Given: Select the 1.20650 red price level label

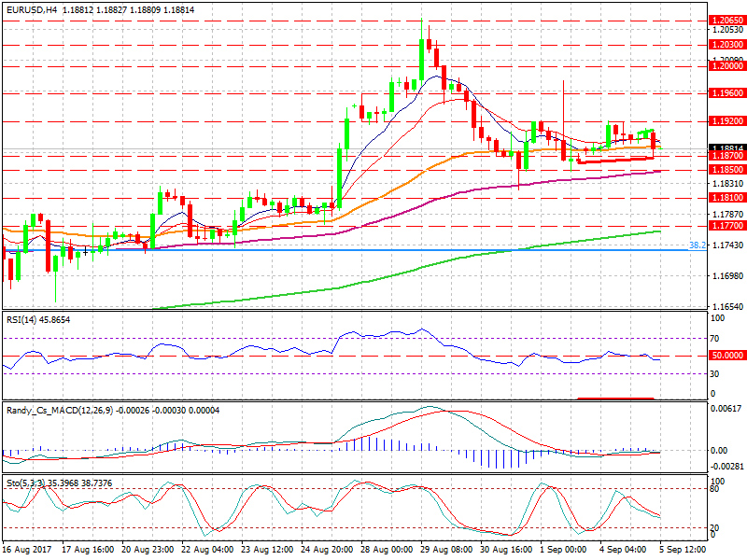Looking at the screenshot, I should (727, 20).
